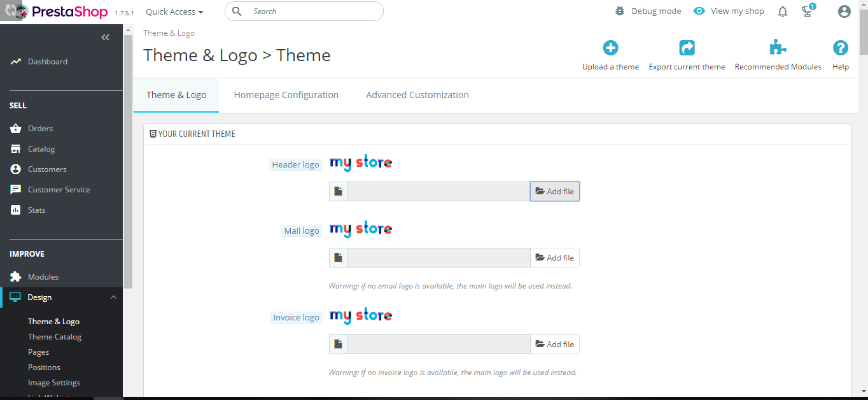Image resolution: width=868 pixels, height=400 pixels.
Task: Open Theme Catalog submenu item
Action: [55, 337]
